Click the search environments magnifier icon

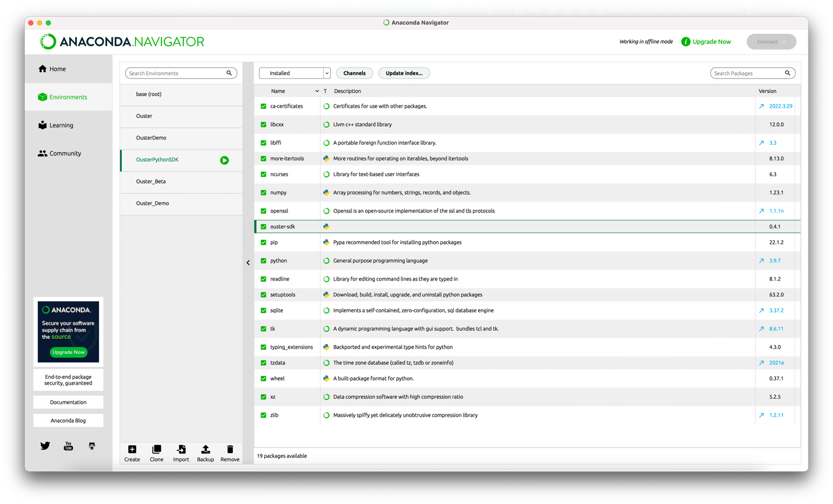[x=229, y=73]
